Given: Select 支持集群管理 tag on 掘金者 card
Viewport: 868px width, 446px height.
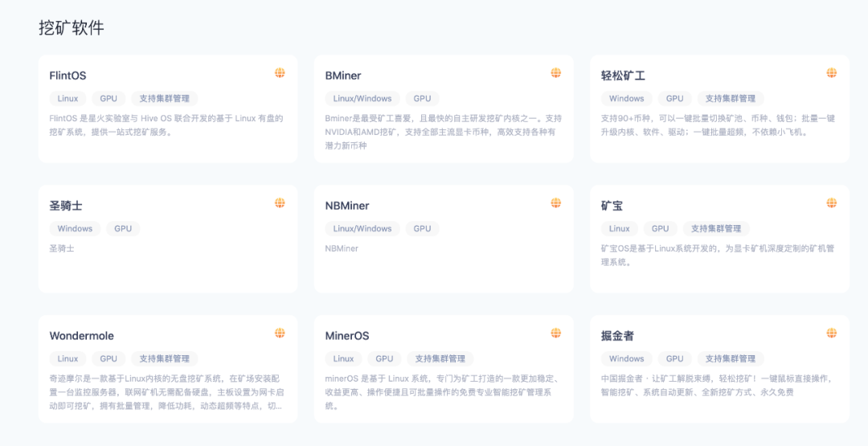Looking at the screenshot, I should (x=731, y=358).
